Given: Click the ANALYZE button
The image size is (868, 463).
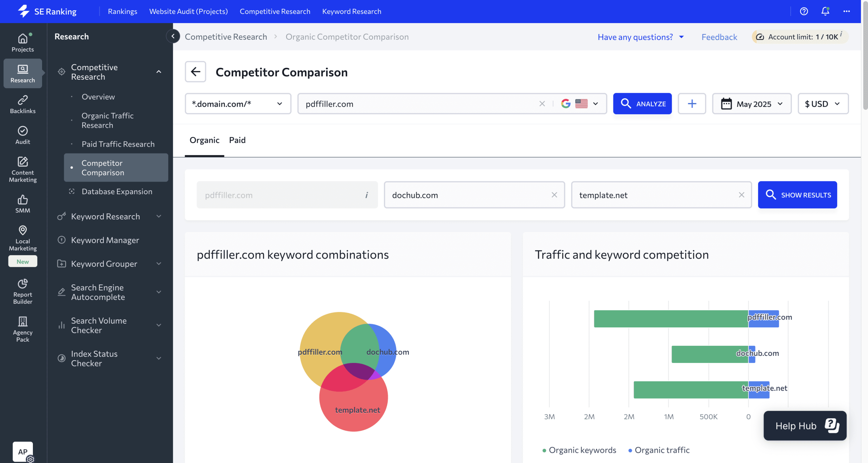Looking at the screenshot, I should tap(642, 104).
